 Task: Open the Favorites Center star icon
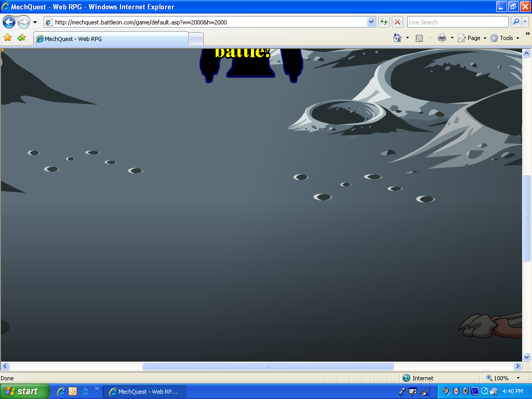point(8,37)
